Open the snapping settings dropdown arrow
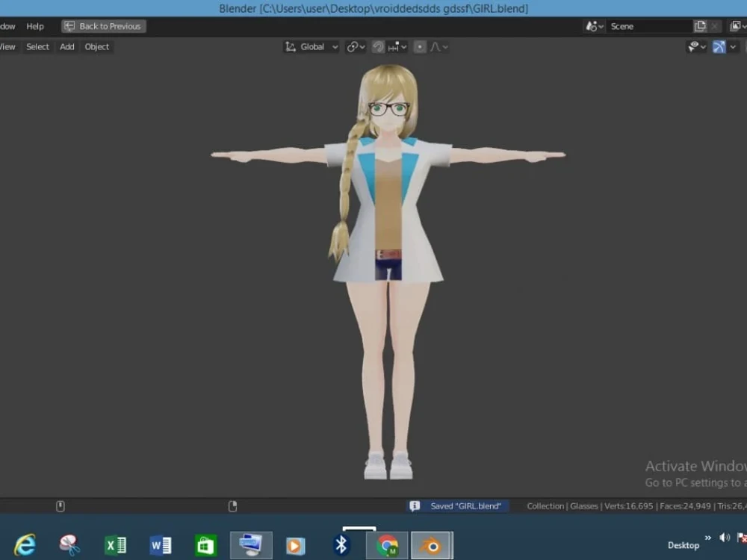 (x=403, y=46)
